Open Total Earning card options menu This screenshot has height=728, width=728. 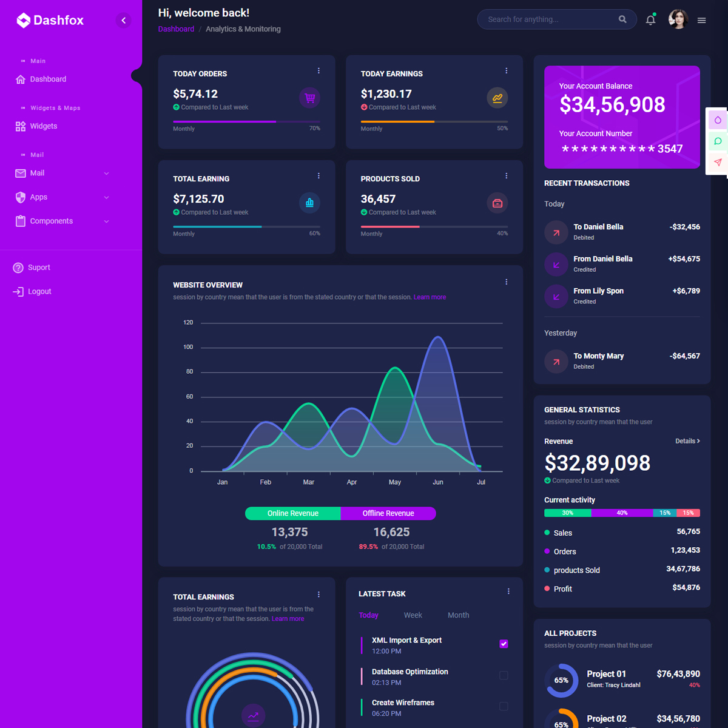318,176
